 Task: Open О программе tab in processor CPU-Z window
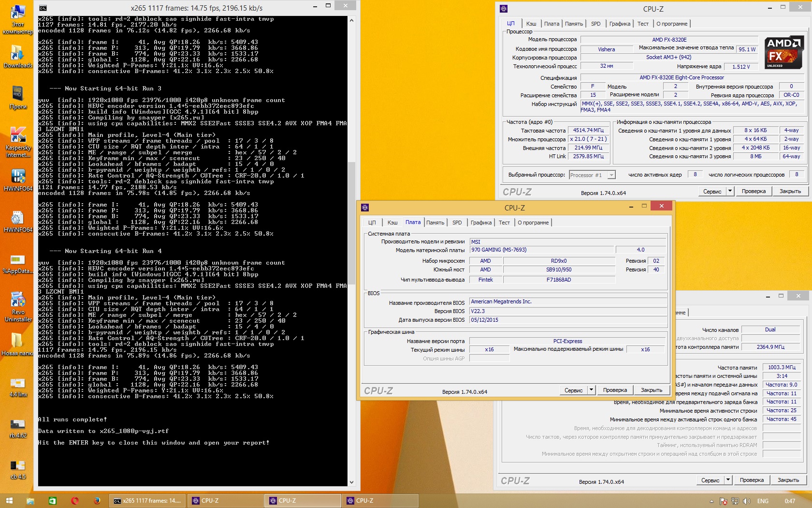[x=672, y=24]
